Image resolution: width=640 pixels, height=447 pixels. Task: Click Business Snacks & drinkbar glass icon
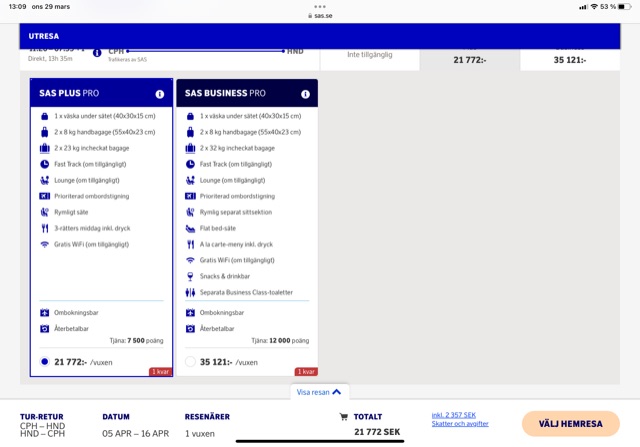point(190,276)
